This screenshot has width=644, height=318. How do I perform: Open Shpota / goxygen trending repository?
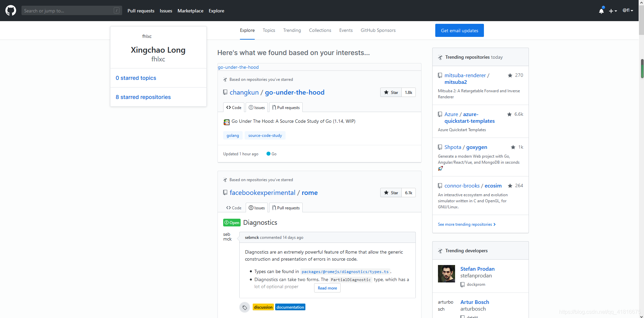[x=466, y=147]
